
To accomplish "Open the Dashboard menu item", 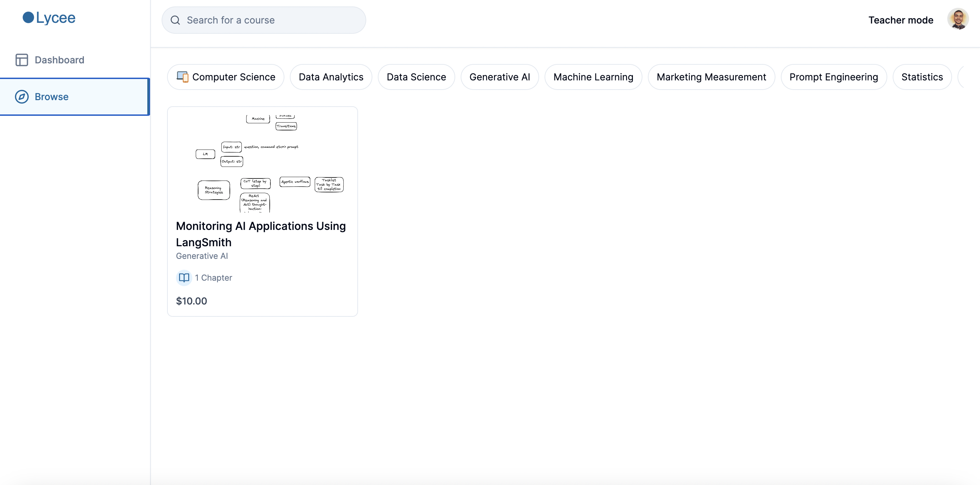I will click(59, 60).
